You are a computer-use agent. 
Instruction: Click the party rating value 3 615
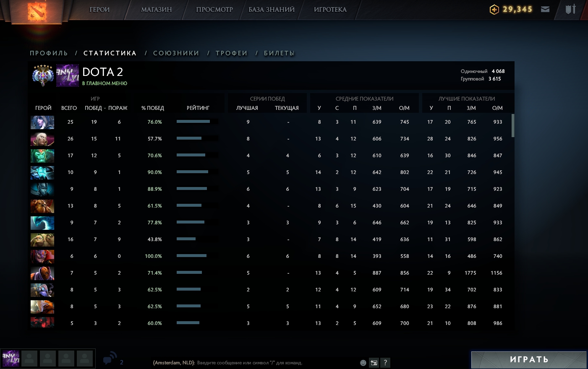495,79
